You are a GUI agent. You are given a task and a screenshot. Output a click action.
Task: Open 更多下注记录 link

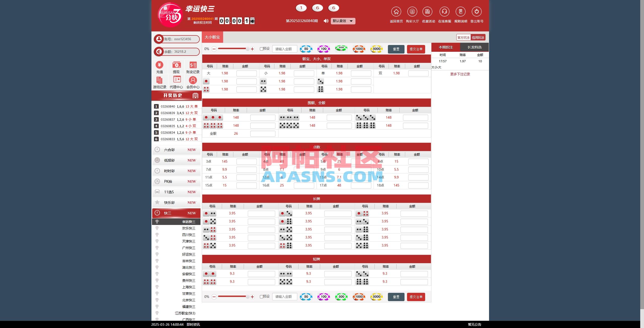(460, 74)
